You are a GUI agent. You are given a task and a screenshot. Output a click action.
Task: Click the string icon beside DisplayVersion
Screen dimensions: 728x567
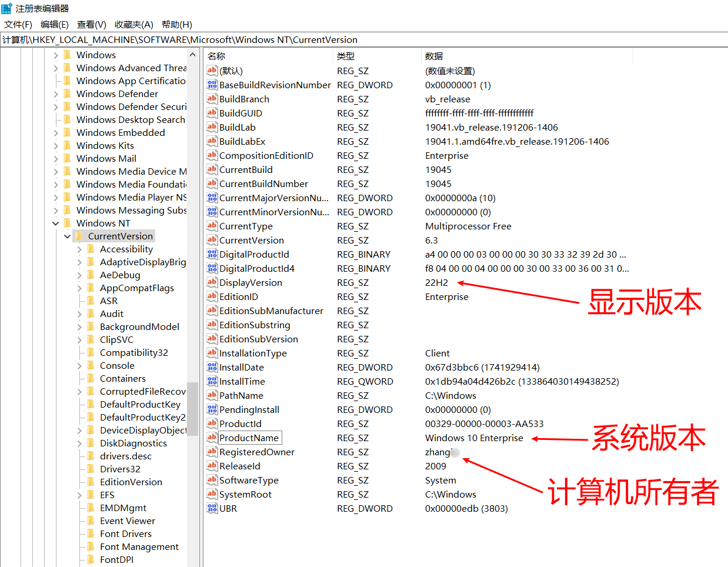pos(212,282)
